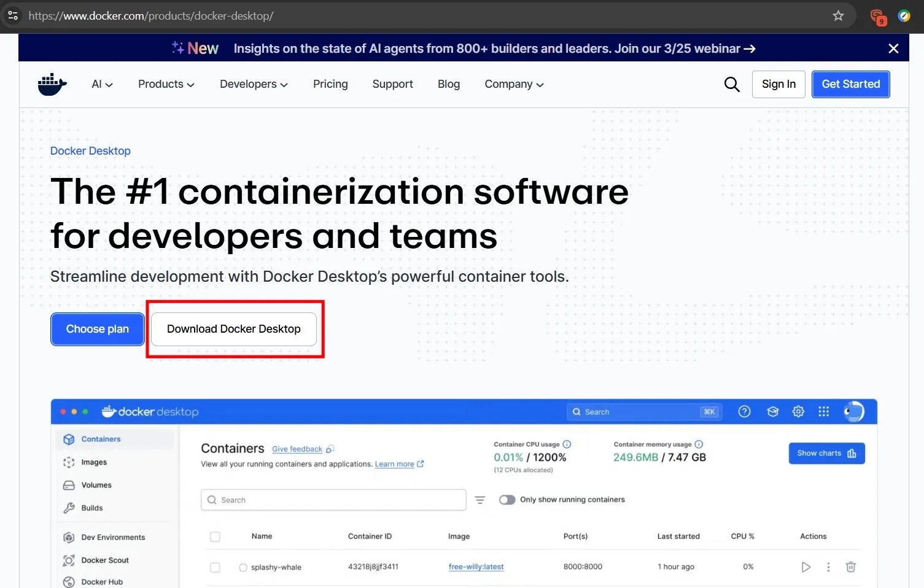Image resolution: width=924 pixels, height=588 pixels.
Task: Click the help question-mark icon
Action: tap(744, 411)
